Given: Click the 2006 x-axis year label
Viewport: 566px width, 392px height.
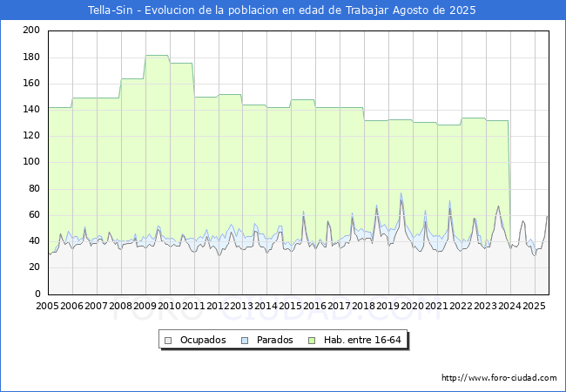Looking at the screenshot, I should pos(71,306).
